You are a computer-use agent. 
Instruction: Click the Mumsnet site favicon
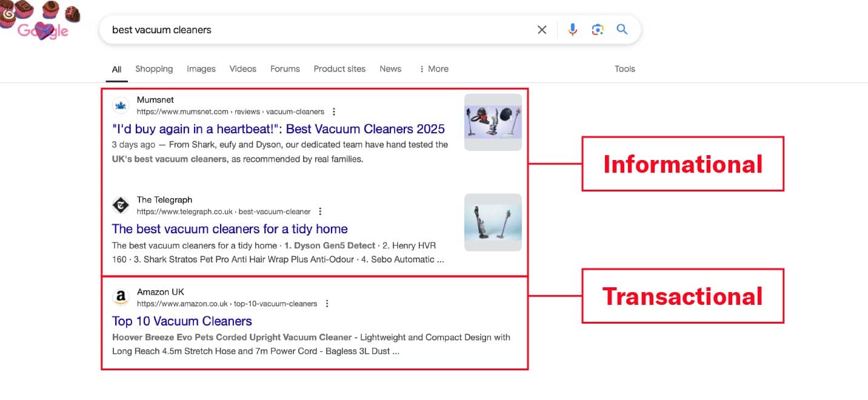coord(121,105)
